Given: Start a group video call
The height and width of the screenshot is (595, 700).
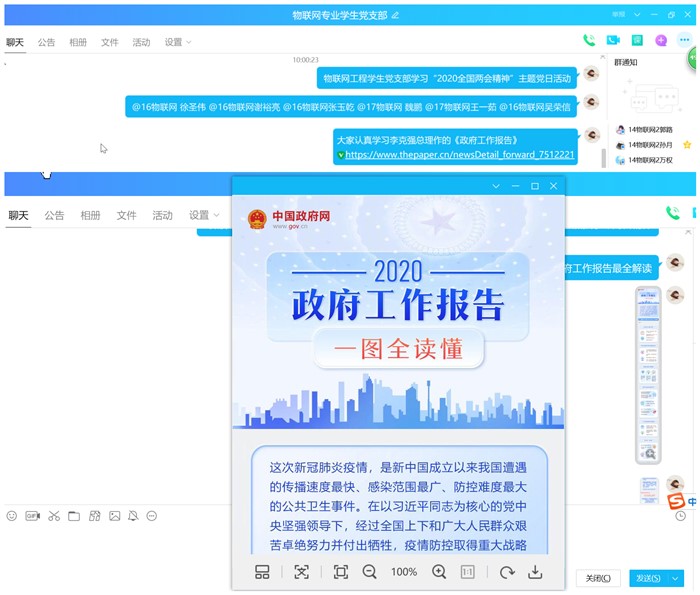Looking at the screenshot, I should click(x=613, y=41).
